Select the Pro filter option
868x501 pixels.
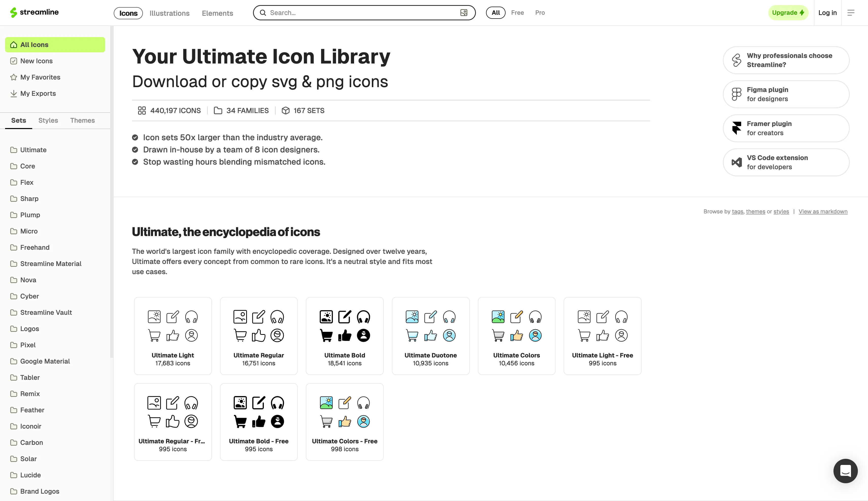tap(540, 13)
